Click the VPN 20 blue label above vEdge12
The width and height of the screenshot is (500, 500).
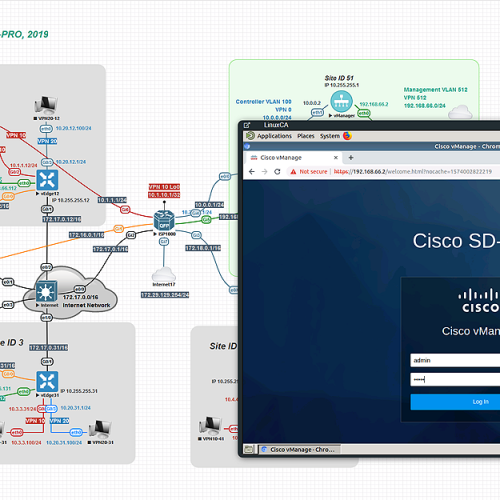click(47, 141)
